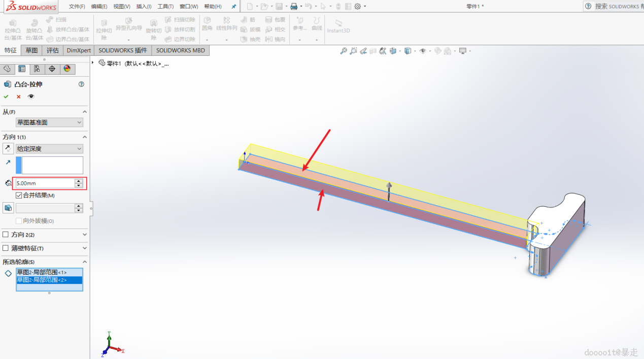Expand the 薄壁特征 section chevron

pyautogui.click(x=85, y=248)
